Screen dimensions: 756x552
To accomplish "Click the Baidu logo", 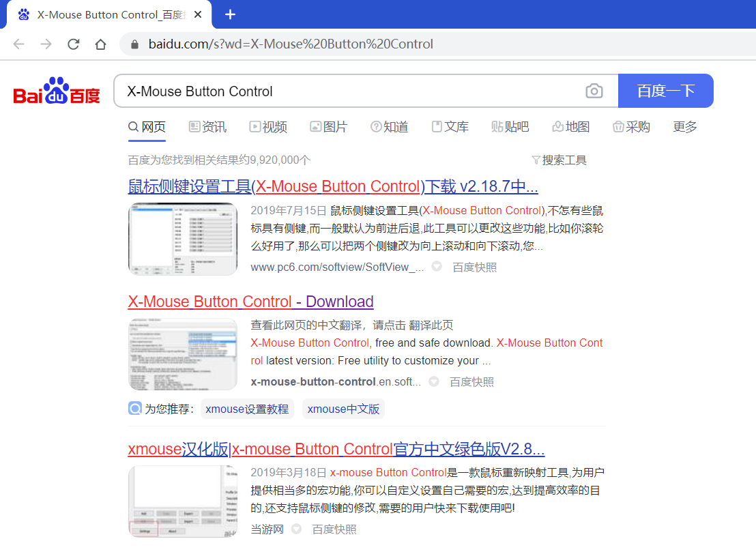I will click(56, 91).
